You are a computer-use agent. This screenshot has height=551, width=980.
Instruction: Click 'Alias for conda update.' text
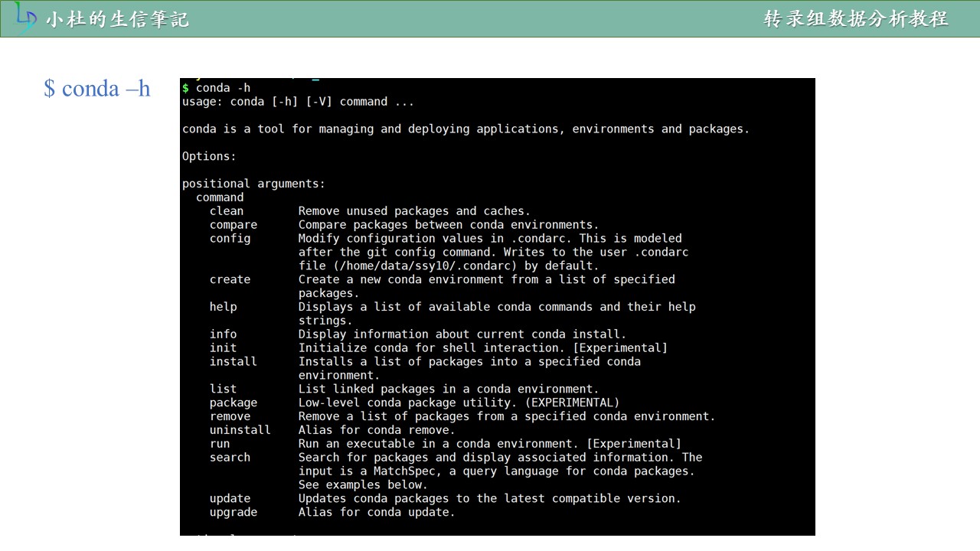click(377, 513)
